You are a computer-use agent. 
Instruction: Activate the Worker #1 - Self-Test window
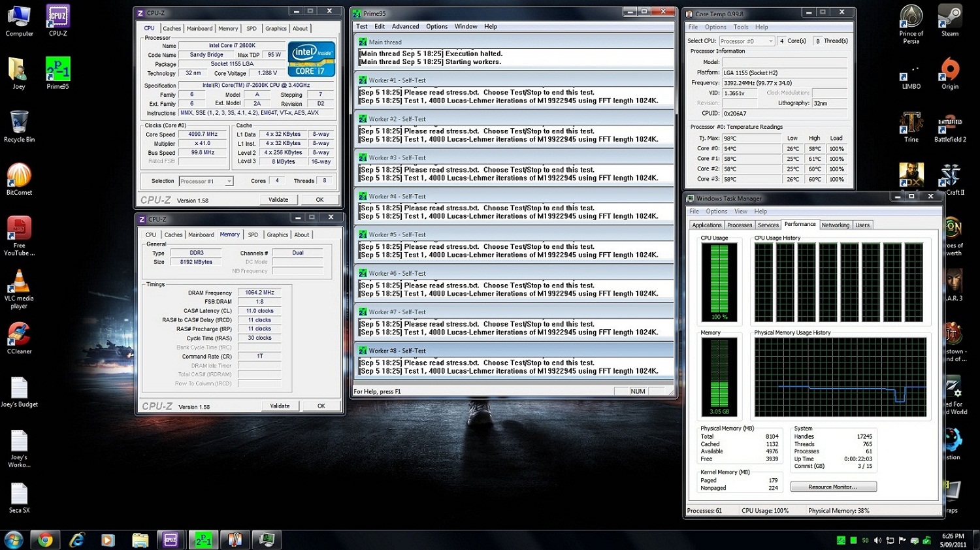[515, 80]
